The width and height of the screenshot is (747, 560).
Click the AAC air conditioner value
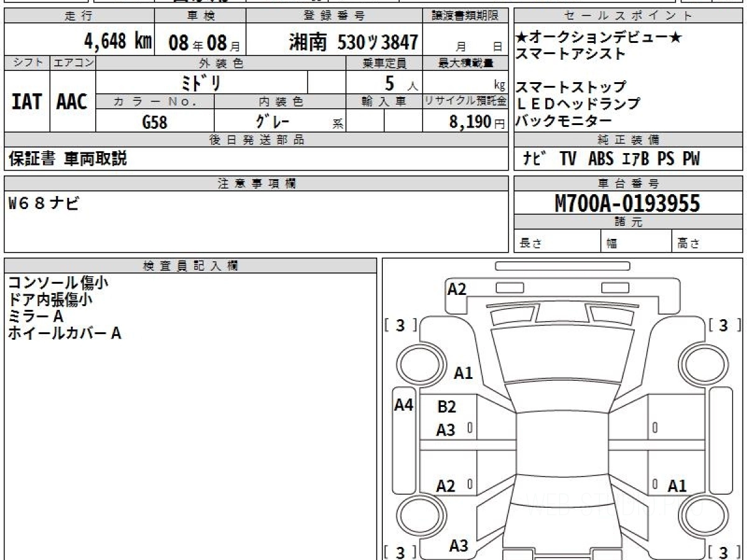click(x=72, y=101)
